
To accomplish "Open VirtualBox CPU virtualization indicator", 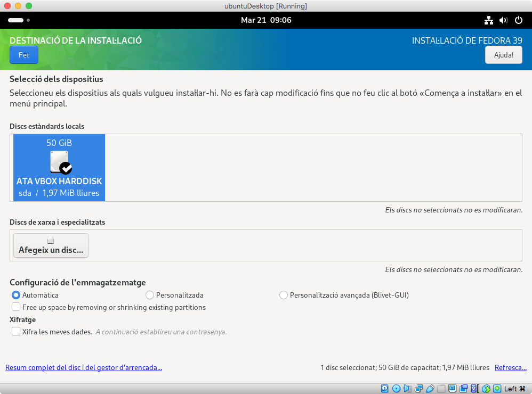I will coord(475,389).
